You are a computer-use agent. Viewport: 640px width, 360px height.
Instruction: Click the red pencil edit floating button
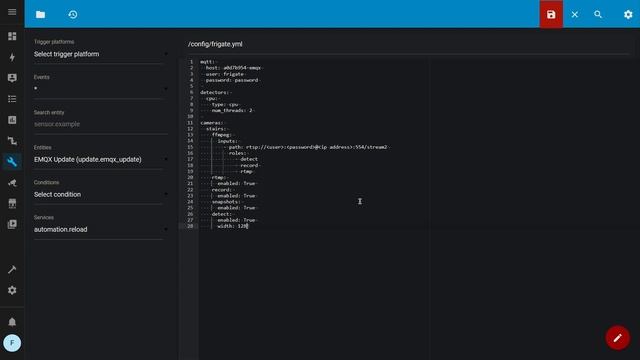[617, 338]
